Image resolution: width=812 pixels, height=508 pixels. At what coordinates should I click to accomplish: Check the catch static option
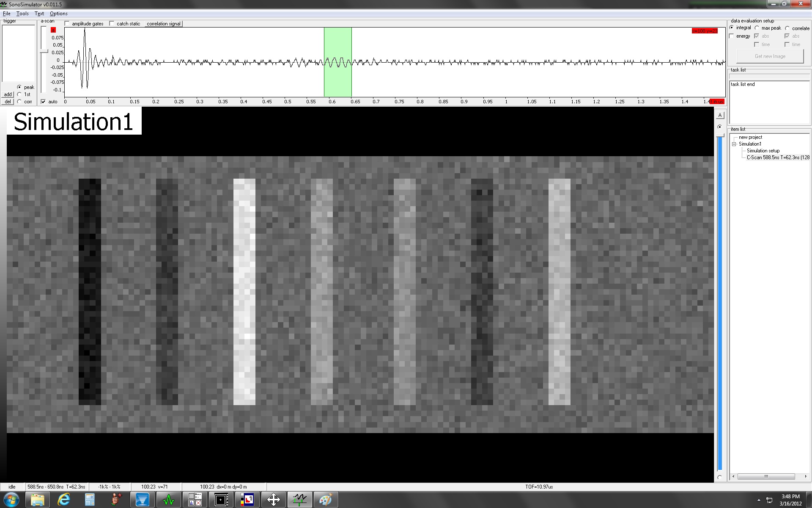click(112, 24)
